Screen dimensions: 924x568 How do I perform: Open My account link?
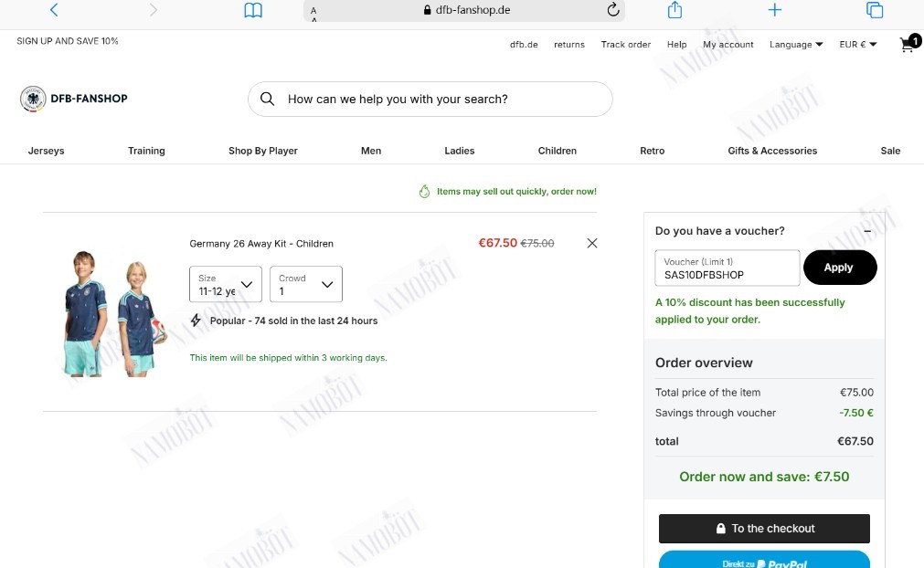(728, 44)
